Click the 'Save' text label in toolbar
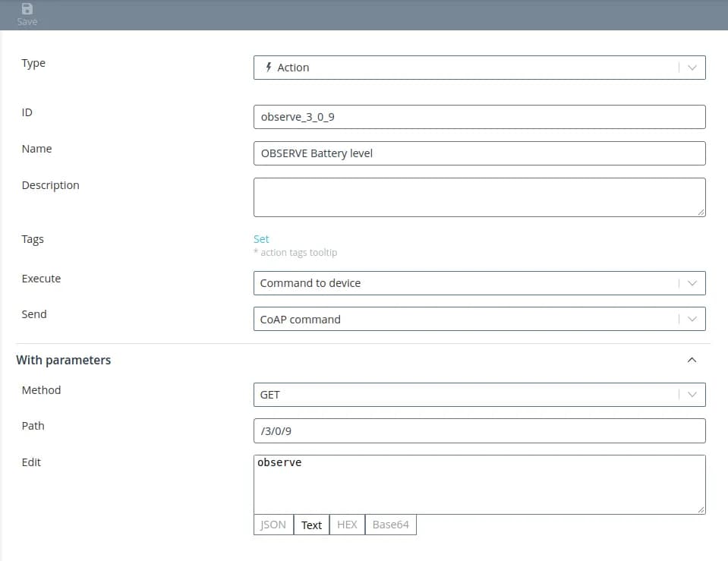Viewport: 728px width, 561px height. tap(27, 22)
